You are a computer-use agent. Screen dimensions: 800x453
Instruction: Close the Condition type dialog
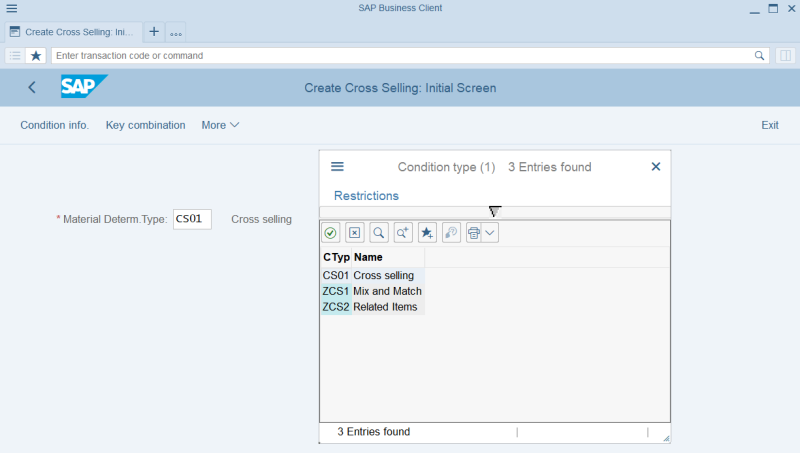(656, 166)
